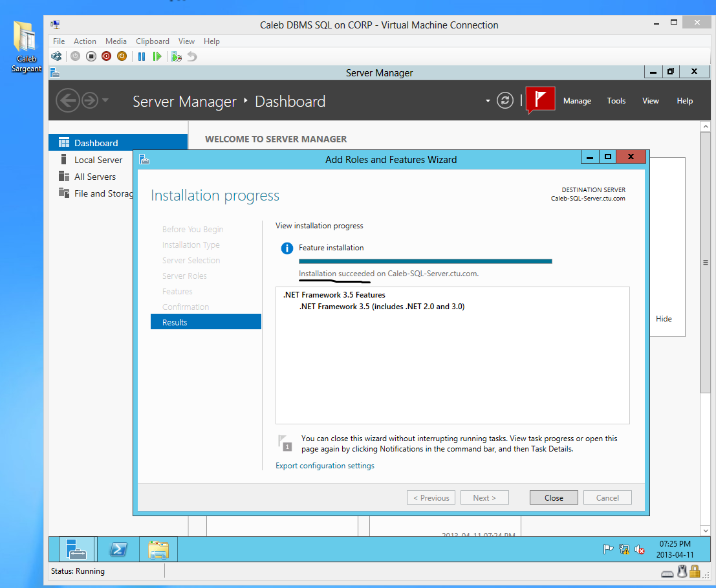Click the padlock icon in VM status bar
The image size is (716, 588).
coord(695,572)
